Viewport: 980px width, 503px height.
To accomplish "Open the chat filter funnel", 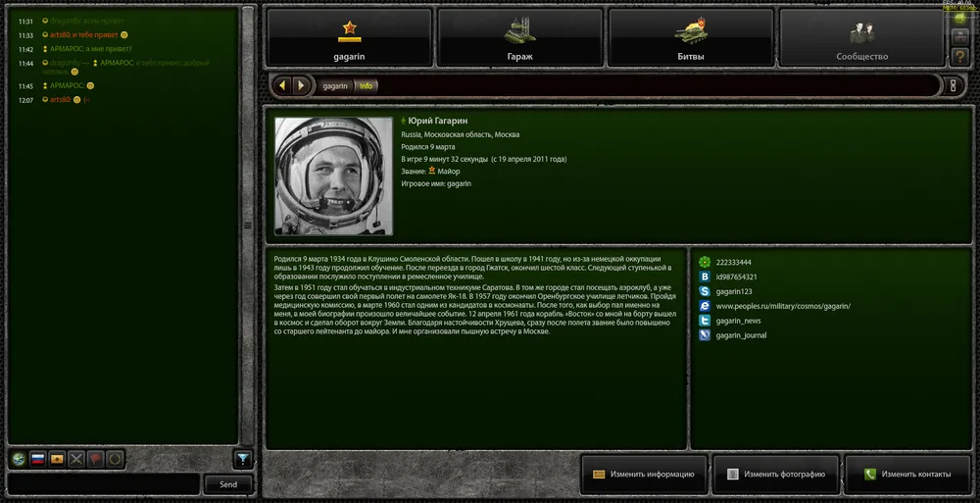I will click(x=243, y=460).
